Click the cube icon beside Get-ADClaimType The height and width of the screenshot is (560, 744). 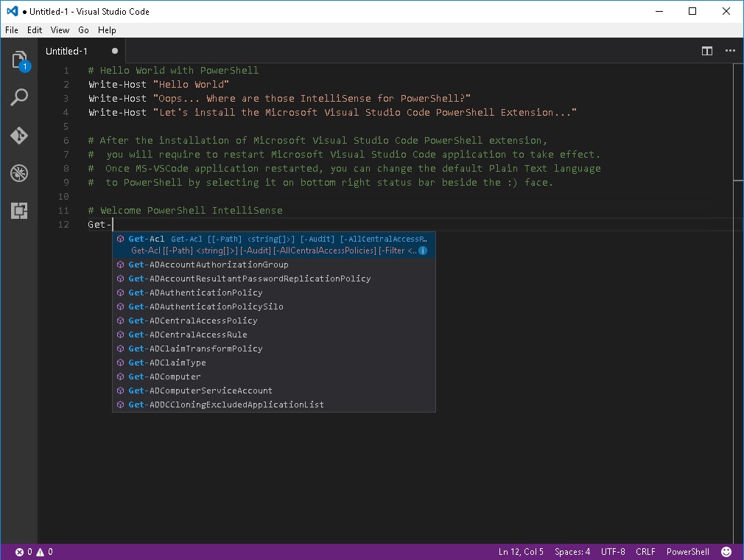[121, 363]
